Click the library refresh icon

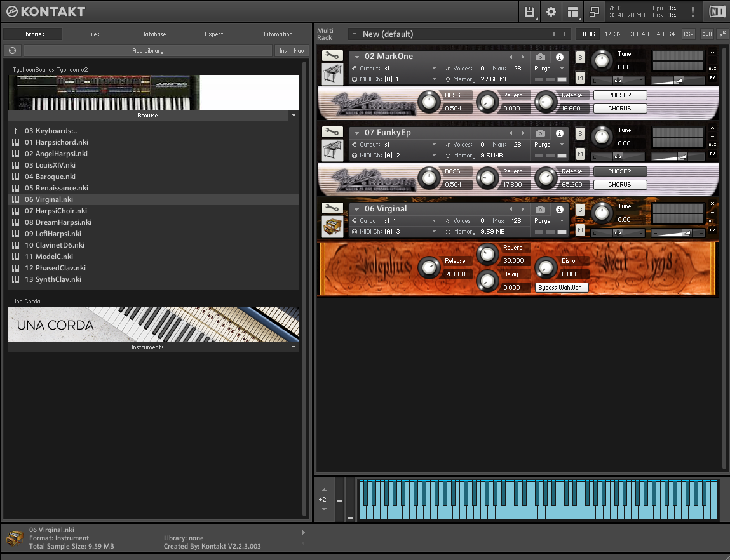point(13,50)
